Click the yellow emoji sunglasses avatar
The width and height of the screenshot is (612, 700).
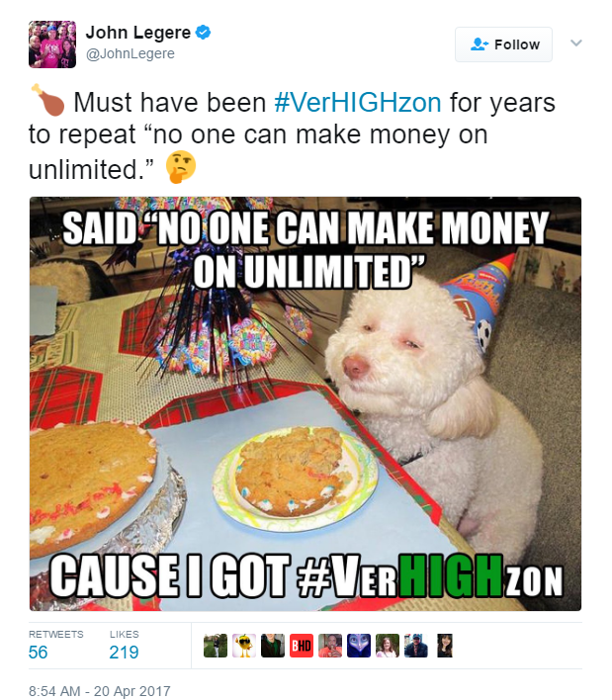[244, 646]
